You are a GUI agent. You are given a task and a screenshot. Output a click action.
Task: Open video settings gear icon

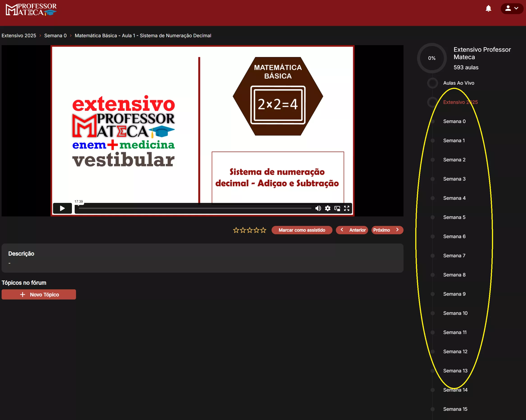(x=328, y=208)
